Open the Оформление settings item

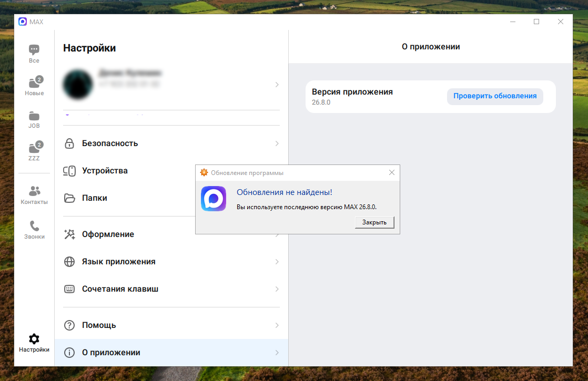[x=108, y=234]
